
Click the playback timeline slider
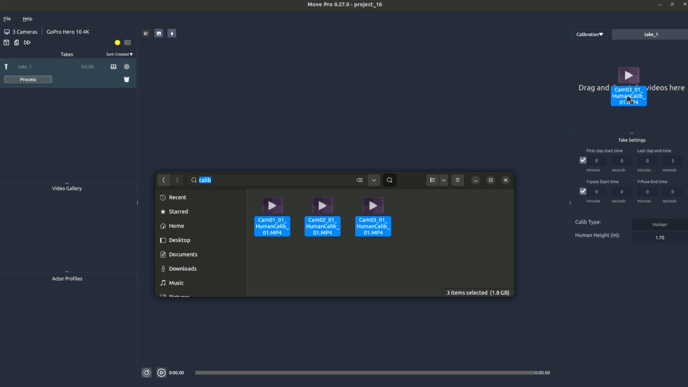(x=365, y=373)
